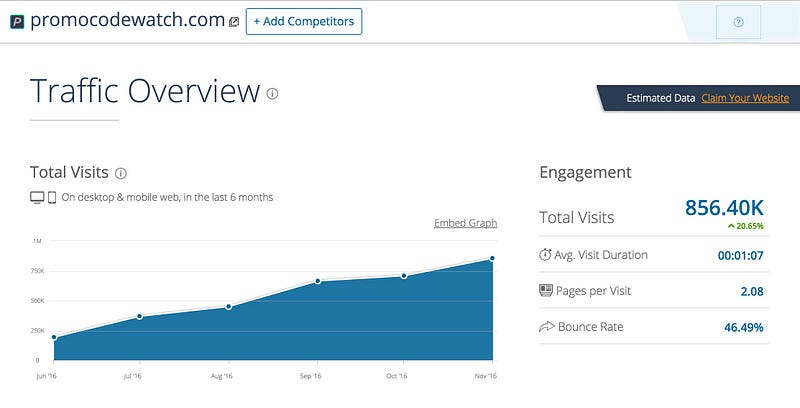The width and height of the screenshot is (800, 408).
Task: Click the Bounce Rate arrow icon
Action: [545, 327]
